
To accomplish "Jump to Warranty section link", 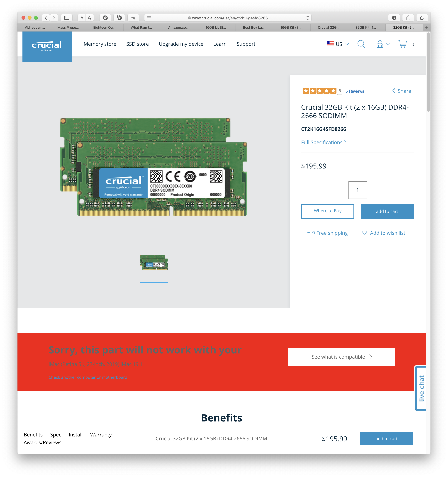I will [x=101, y=435].
